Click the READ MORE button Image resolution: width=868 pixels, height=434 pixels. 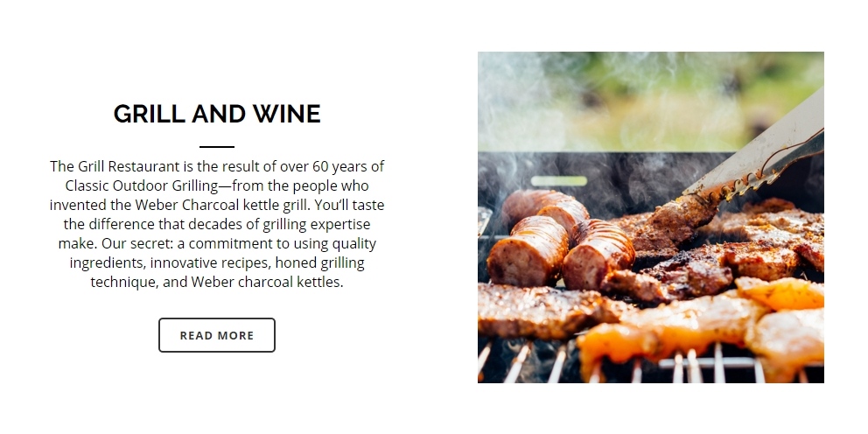[217, 335]
